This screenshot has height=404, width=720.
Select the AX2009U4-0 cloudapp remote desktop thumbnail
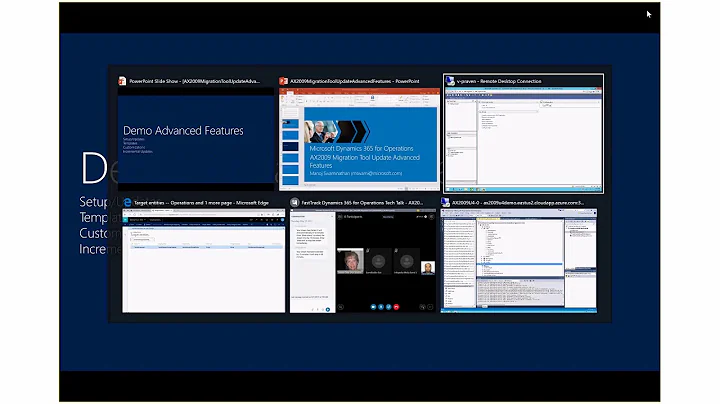[x=519, y=261]
